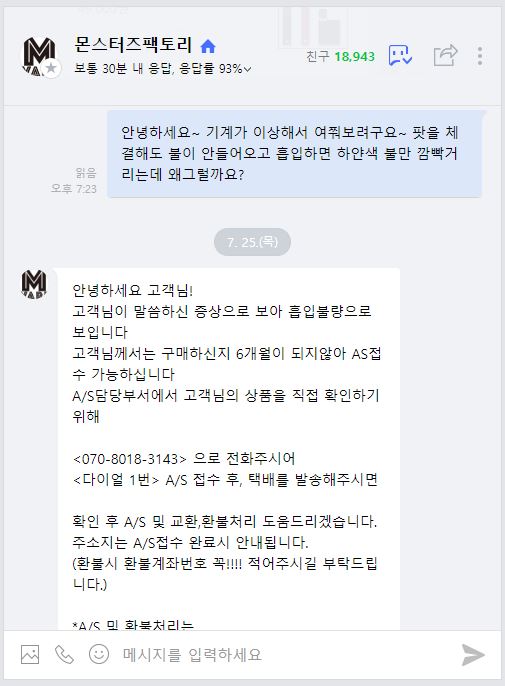The width and height of the screenshot is (505, 686).
Task: Open the blue home icon beside channel name
Action: pos(208,46)
